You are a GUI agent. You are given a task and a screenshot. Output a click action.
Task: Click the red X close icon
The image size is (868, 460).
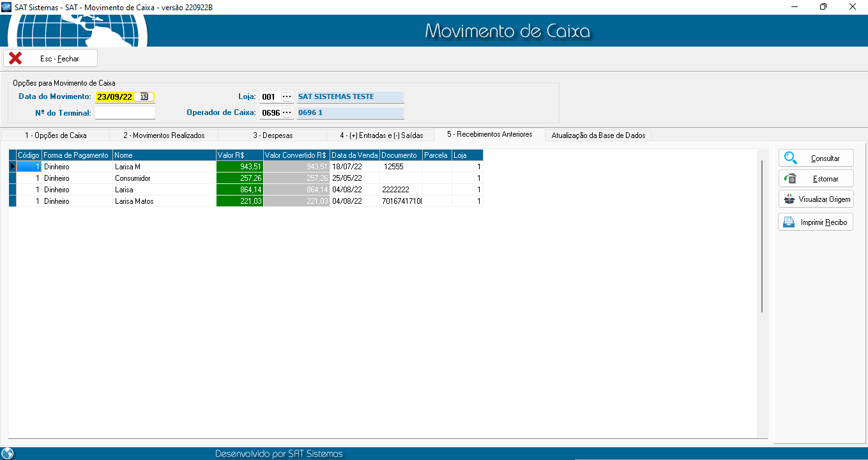pyautogui.click(x=15, y=58)
